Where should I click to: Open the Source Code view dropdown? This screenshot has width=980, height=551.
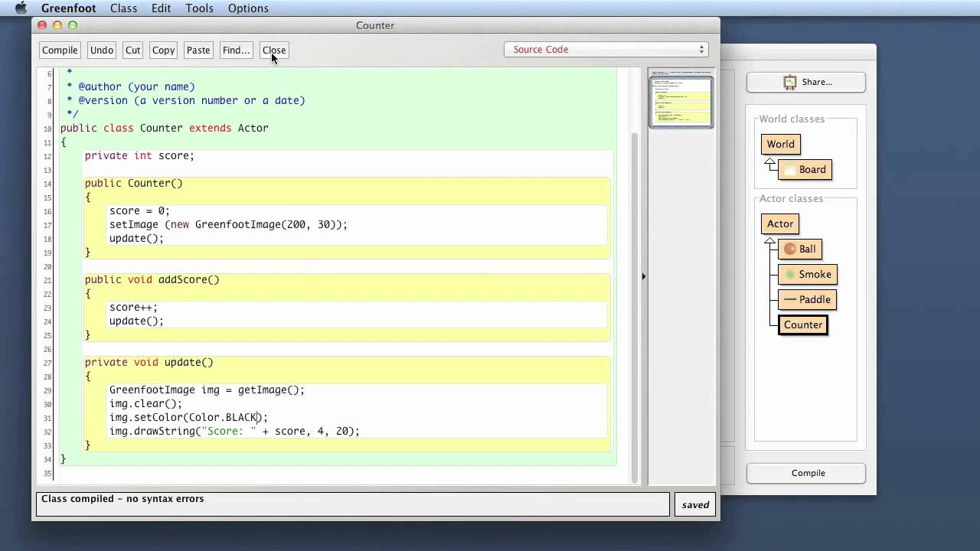(606, 49)
